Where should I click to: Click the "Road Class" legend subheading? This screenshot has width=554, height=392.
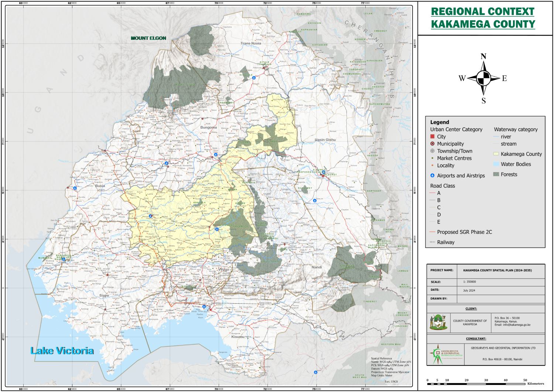pyautogui.click(x=442, y=186)
